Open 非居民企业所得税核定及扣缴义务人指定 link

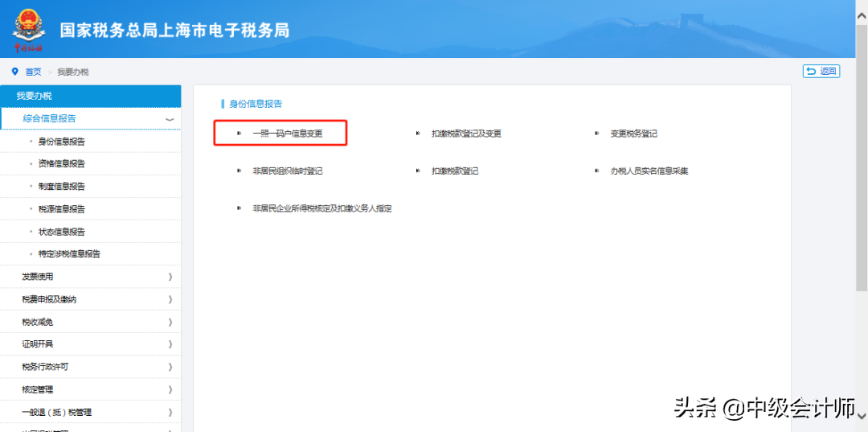[322, 209]
